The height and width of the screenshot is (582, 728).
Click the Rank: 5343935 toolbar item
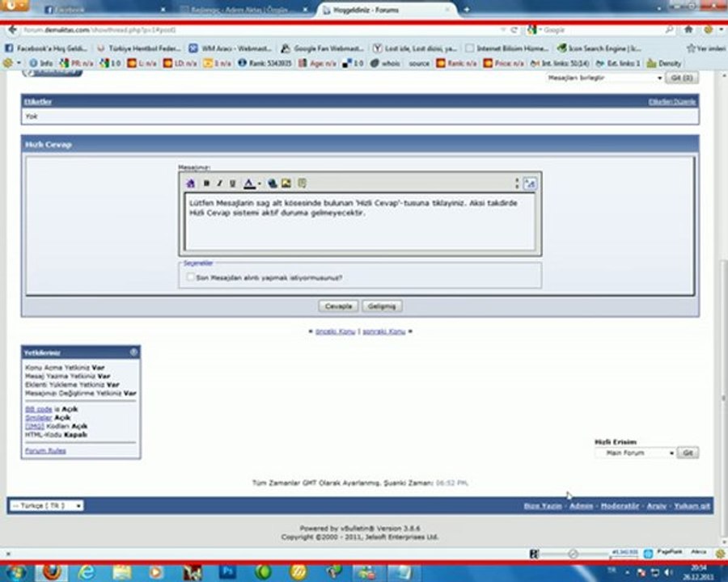(x=265, y=63)
